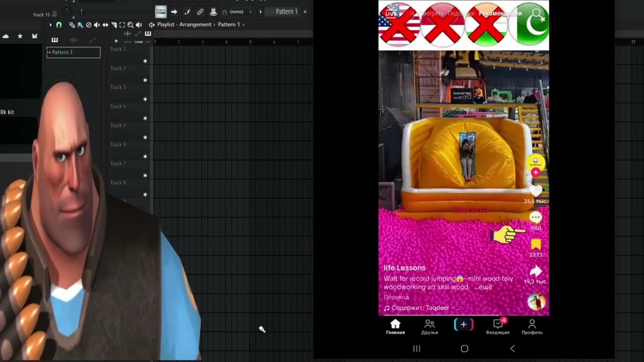Share the TikTok video
The width and height of the screenshot is (644, 362).
tap(536, 271)
